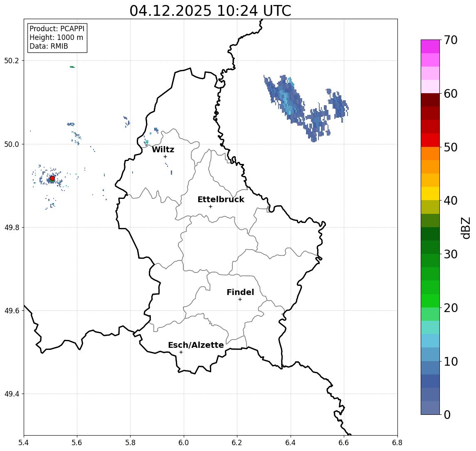
Task: Click the yellow swatch just above colorbar 40
Action: click(430, 193)
